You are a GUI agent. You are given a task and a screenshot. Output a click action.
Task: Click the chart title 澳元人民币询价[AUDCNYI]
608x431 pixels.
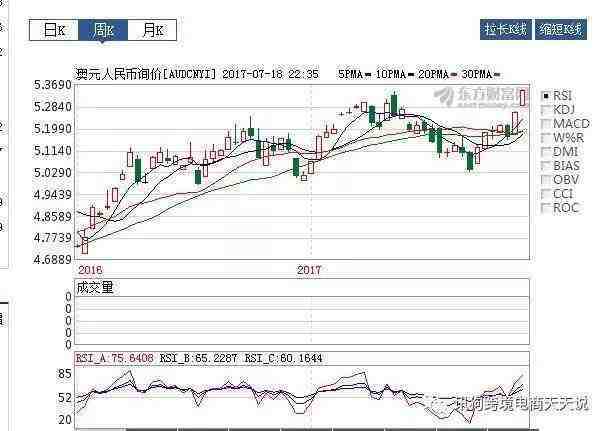146,74
